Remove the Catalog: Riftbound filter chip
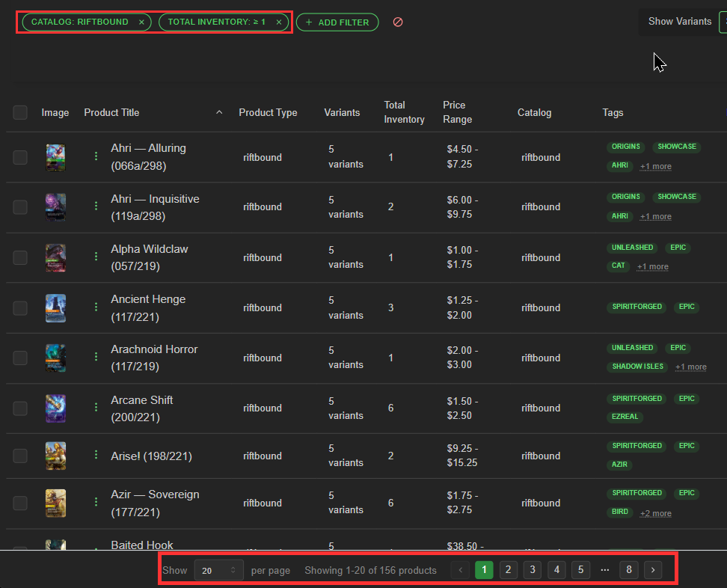Image resolution: width=727 pixels, height=588 pixels. (141, 22)
